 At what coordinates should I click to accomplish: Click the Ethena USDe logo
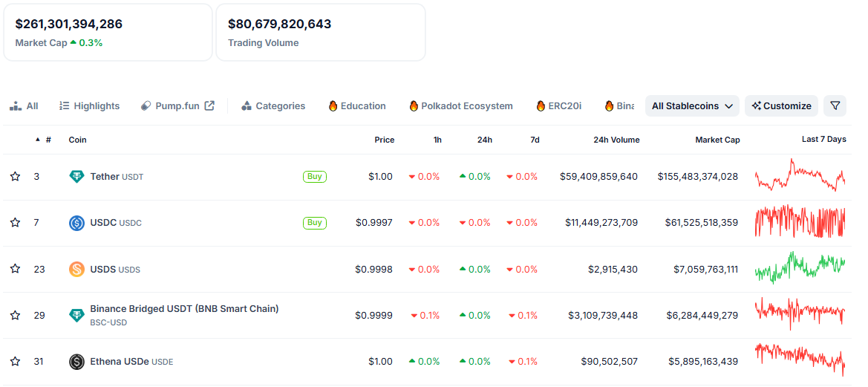[x=76, y=362]
